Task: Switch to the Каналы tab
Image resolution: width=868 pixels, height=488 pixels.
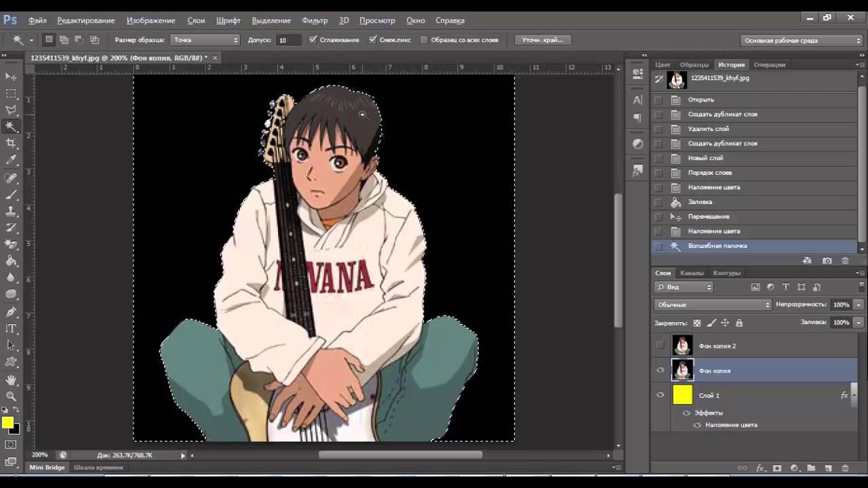Action: coord(692,273)
